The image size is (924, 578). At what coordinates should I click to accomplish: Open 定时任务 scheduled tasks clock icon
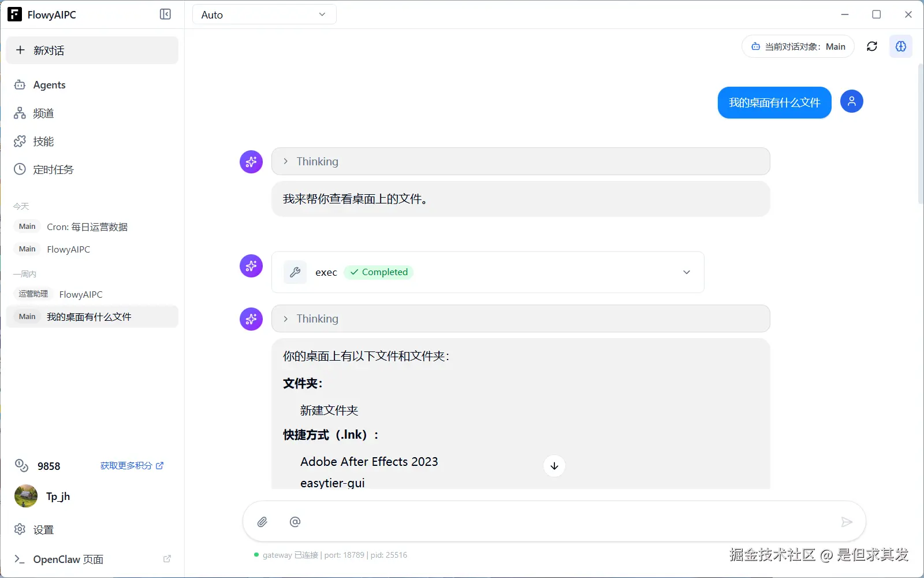pyautogui.click(x=20, y=169)
